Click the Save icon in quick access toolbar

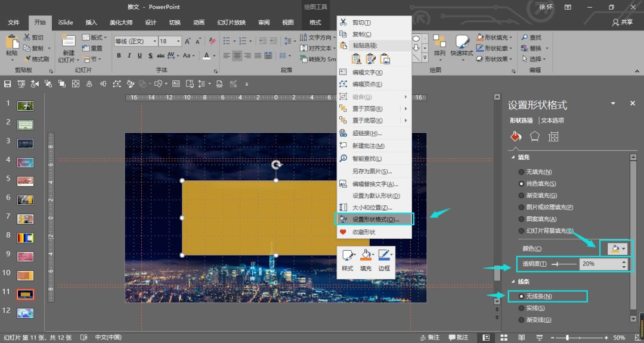pos(8,84)
